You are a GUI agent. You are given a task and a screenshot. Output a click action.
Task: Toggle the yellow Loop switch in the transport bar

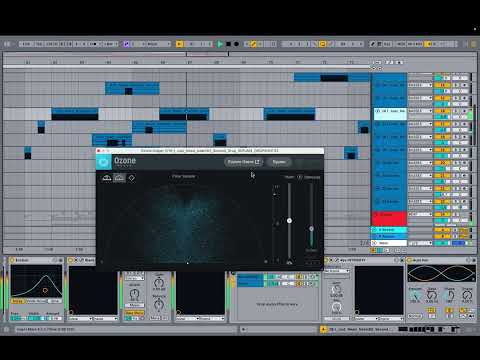[322, 44]
